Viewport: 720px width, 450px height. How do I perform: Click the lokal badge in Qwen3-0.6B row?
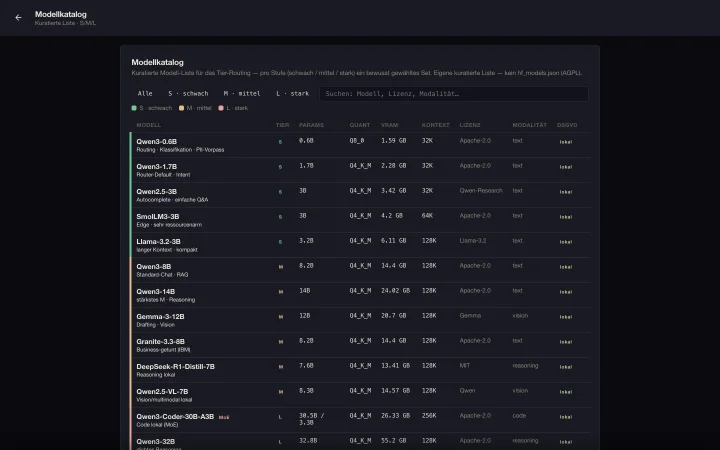tap(566, 142)
